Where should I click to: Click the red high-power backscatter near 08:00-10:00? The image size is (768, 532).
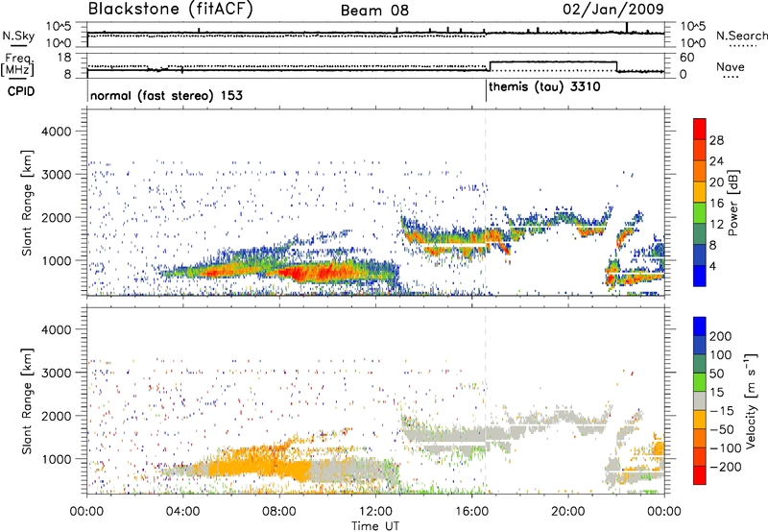pyautogui.click(x=314, y=272)
